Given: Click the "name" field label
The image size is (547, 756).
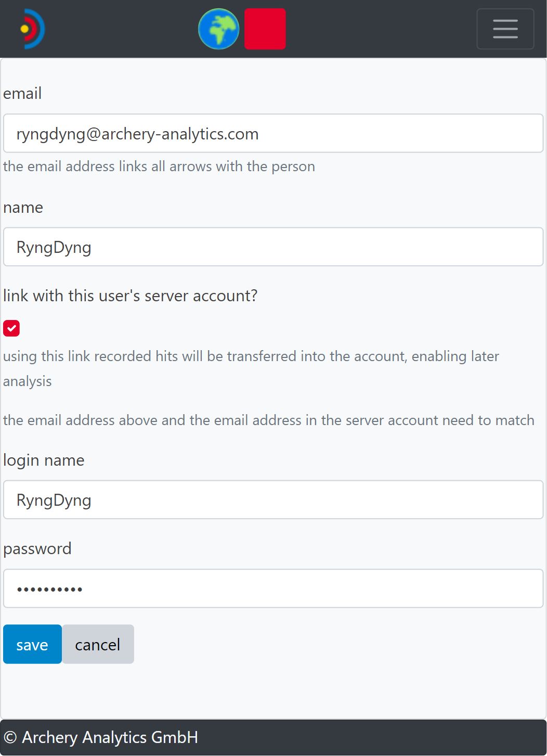Looking at the screenshot, I should pos(23,208).
